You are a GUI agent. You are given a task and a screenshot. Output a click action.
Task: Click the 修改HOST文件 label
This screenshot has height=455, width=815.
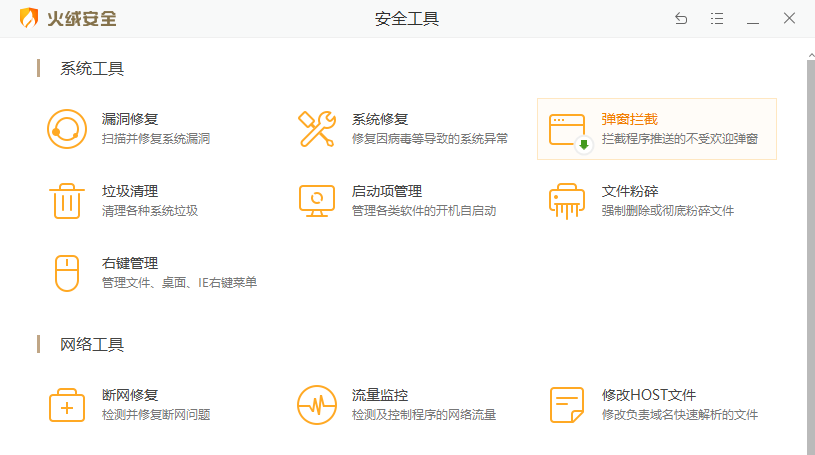pyautogui.click(x=648, y=395)
